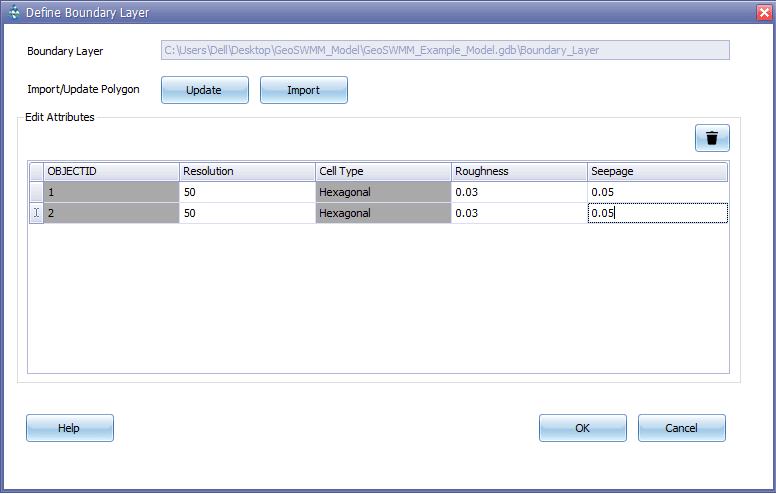Cancel the boundary layer dialog

tap(681, 428)
